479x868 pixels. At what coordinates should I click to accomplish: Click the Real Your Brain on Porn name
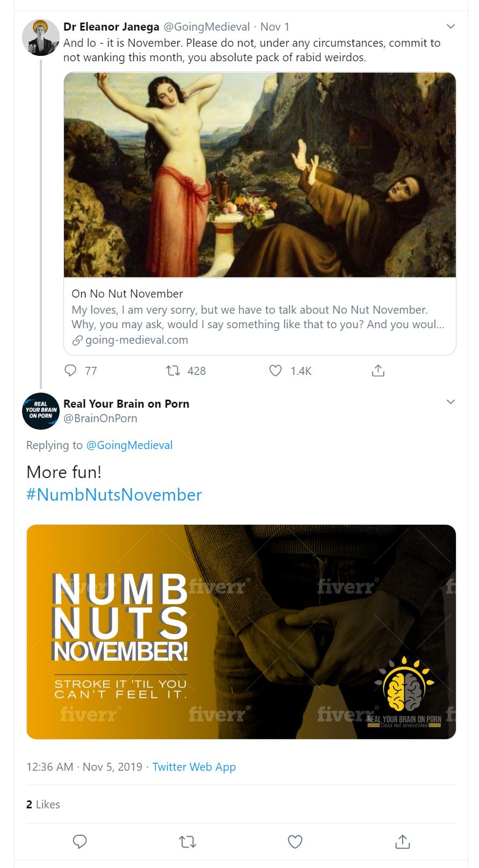point(126,404)
